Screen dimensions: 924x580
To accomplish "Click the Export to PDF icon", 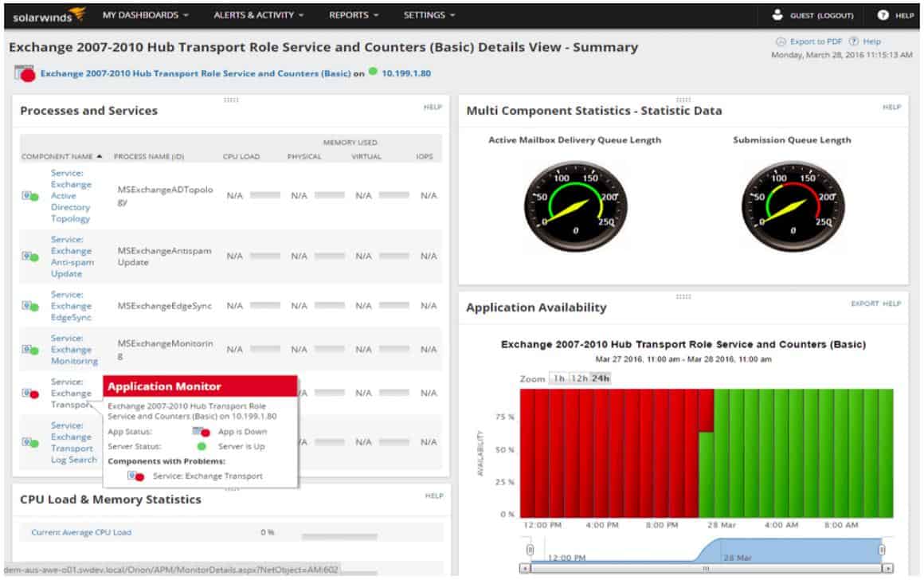I will tap(781, 41).
